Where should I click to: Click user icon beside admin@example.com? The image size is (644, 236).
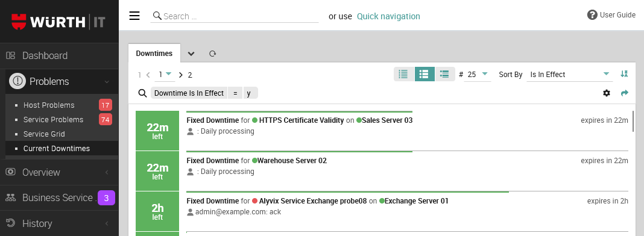pos(190,213)
